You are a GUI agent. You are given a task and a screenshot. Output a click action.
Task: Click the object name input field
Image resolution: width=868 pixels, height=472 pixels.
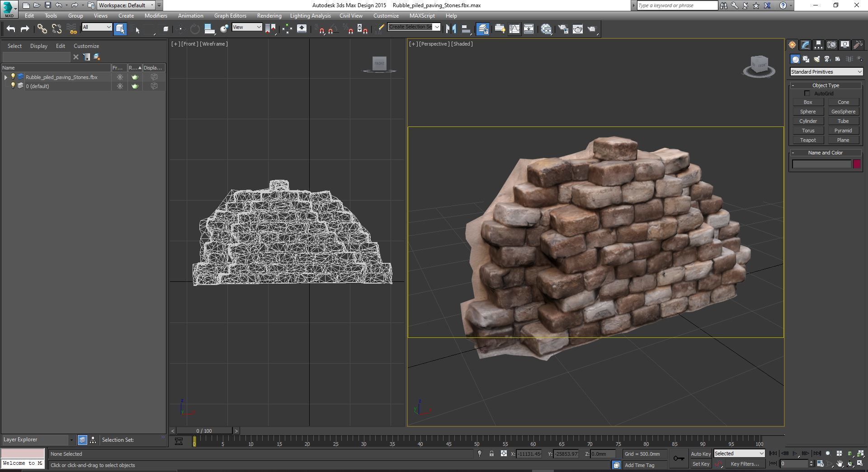[x=821, y=164]
